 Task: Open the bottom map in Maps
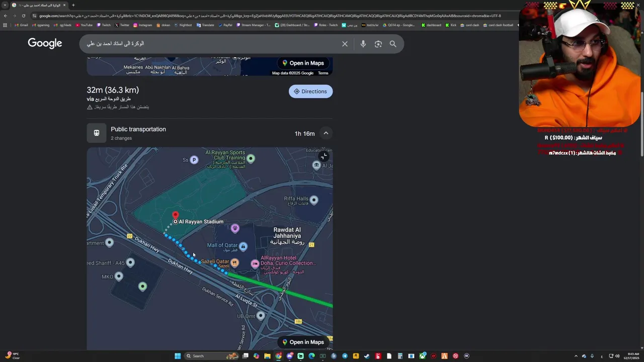click(302, 342)
